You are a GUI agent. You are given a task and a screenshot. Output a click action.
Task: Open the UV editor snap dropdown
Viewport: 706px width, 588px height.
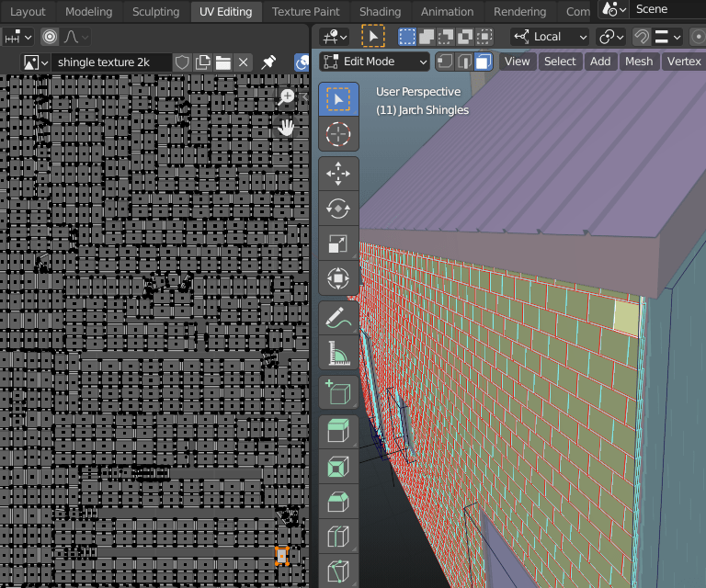coord(18,37)
